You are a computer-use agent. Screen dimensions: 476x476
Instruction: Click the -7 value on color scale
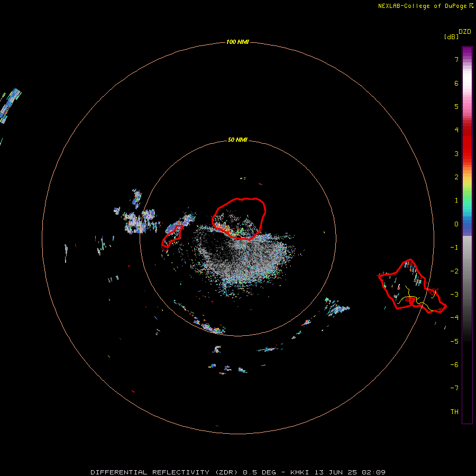pyautogui.click(x=454, y=388)
